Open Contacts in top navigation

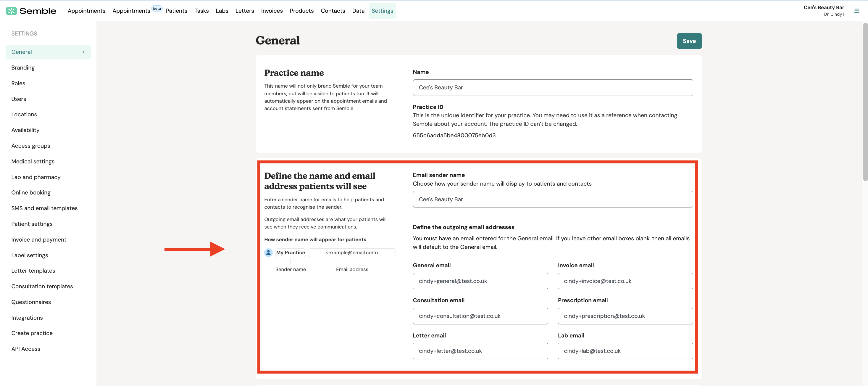point(333,11)
